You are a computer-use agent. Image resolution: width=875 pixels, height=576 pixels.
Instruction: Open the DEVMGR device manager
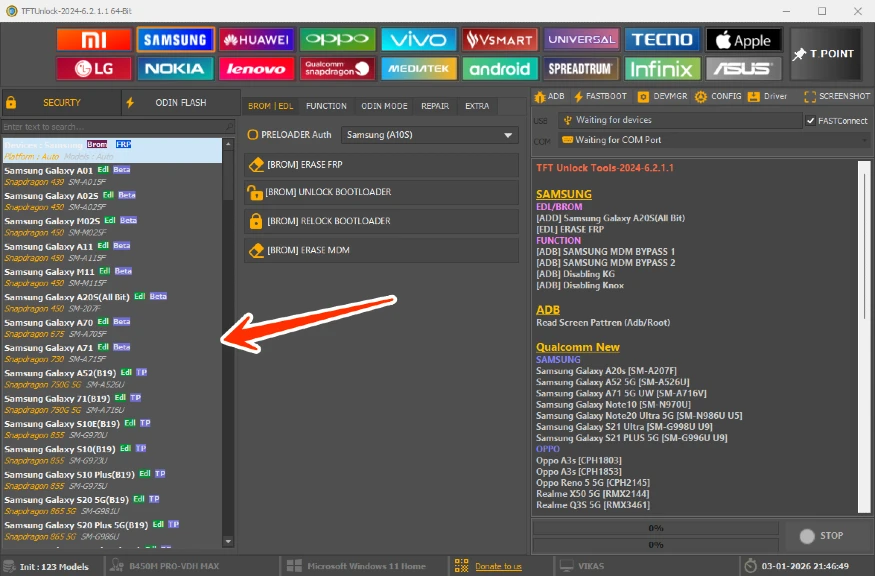(663, 96)
